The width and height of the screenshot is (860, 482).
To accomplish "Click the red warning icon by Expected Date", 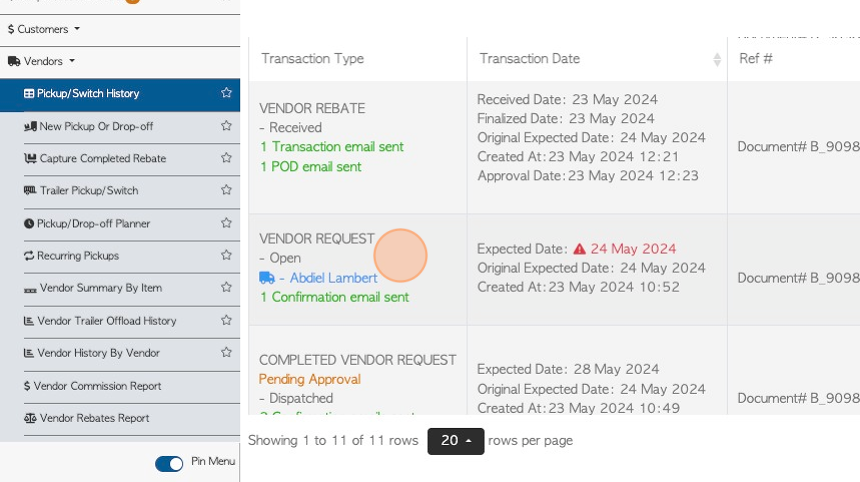I will coord(579,249).
